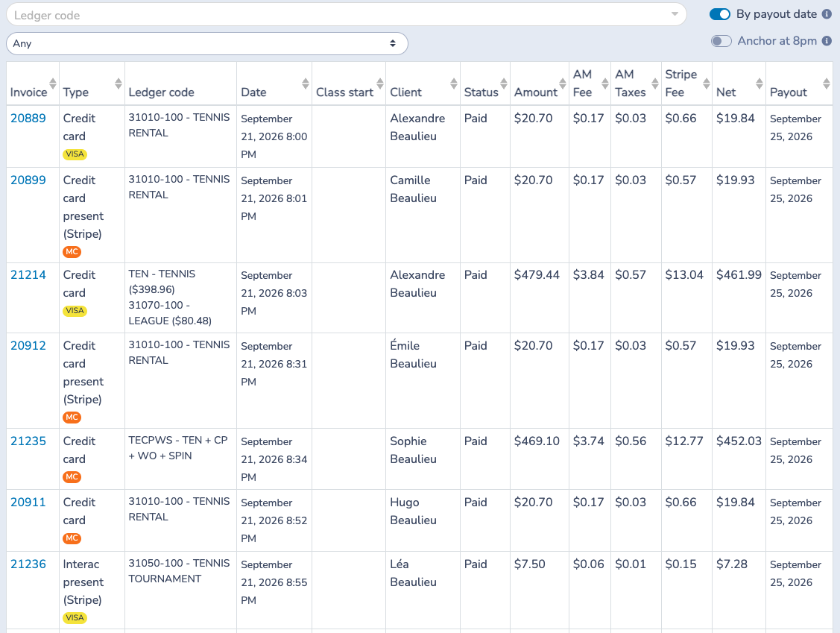Sort table by Class start column

[380, 84]
